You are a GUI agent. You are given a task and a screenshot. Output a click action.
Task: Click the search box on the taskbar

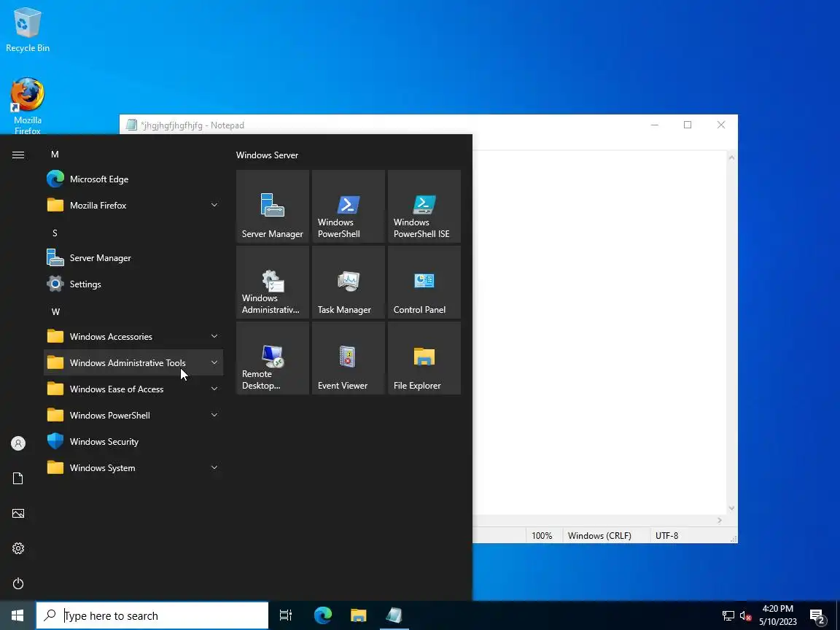click(x=152, y=615)
